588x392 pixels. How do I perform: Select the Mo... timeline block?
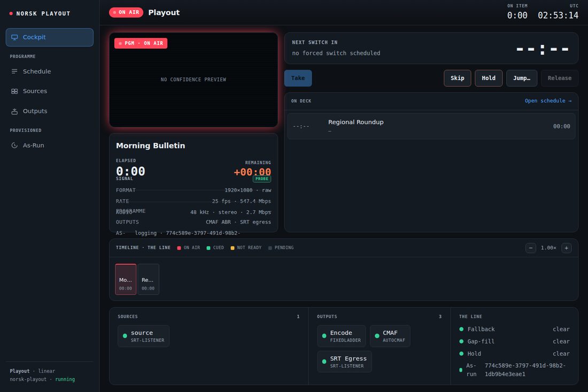[126, 279]
